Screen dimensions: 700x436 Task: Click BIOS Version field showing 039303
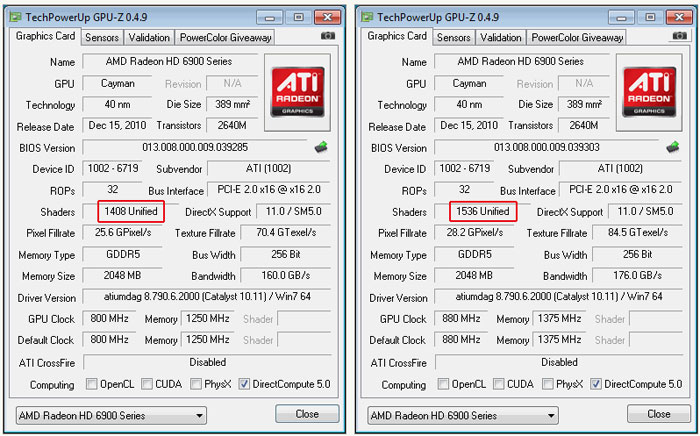547,147
